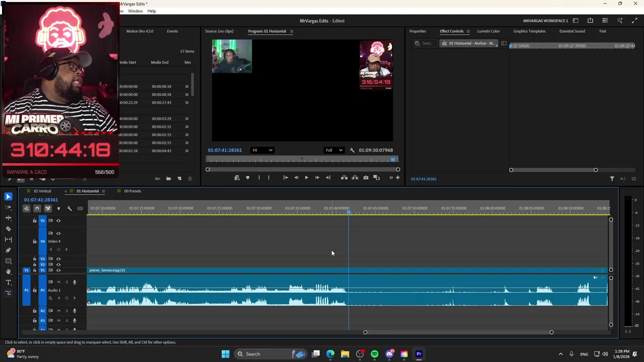Open Comparison View in Program monitor
Screen dimensions: 644x362
pos(376,177)
